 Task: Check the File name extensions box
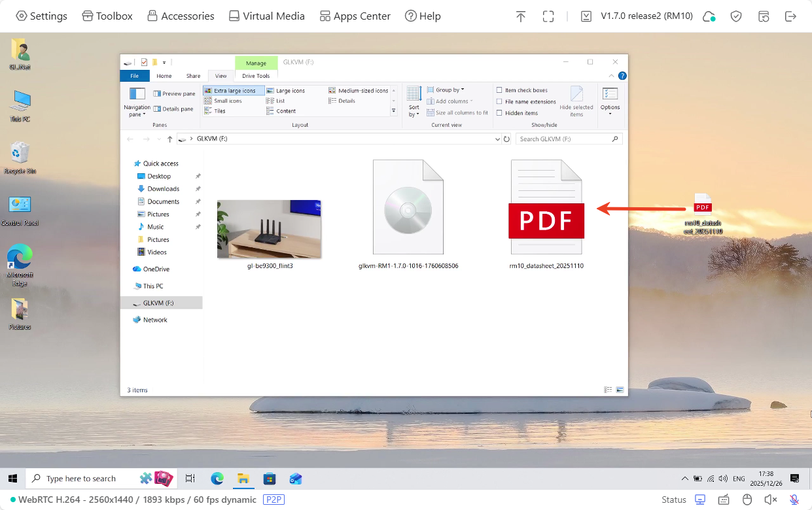pyautogui.click(x=499, y=101)
